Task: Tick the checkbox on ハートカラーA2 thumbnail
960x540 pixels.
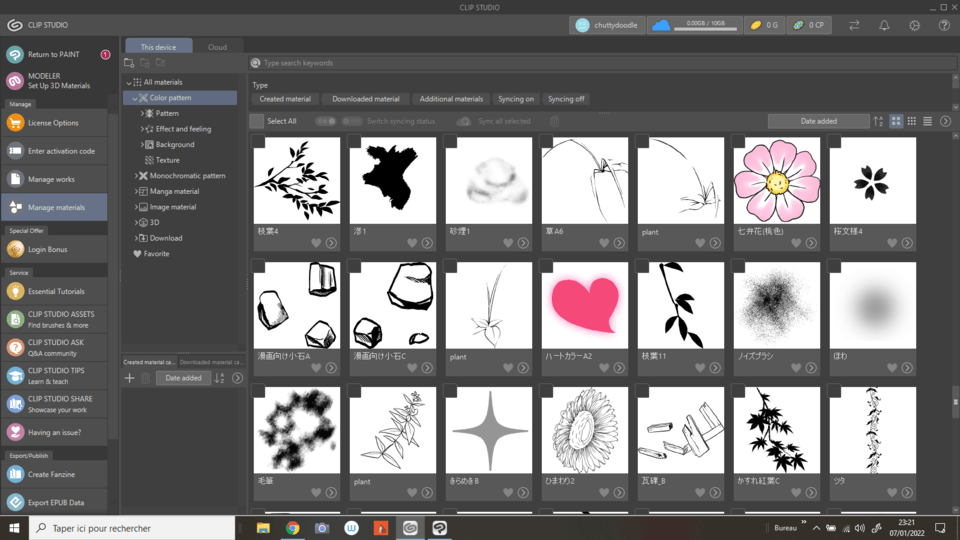Action: pyautogui.click(x=547, y=267)
